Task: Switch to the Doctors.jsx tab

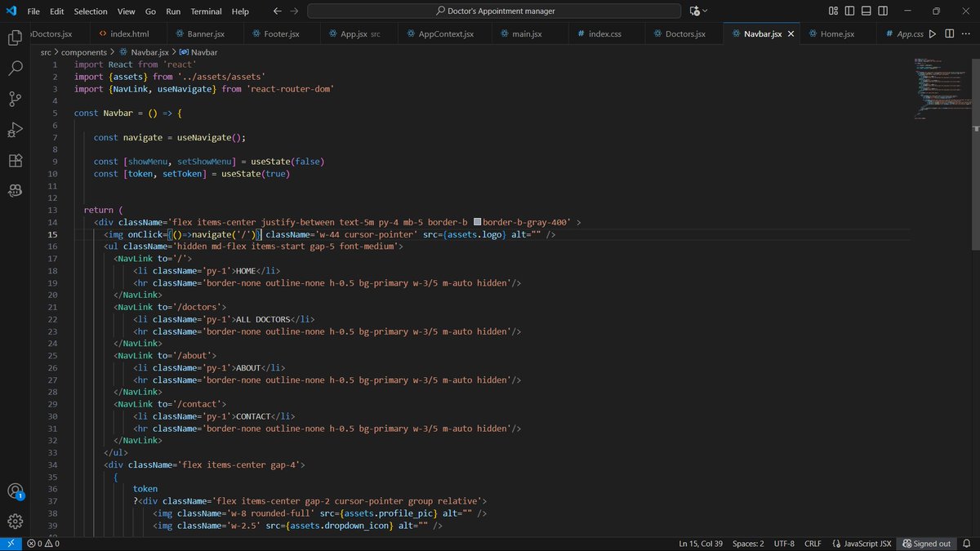Action: [685, 34]
